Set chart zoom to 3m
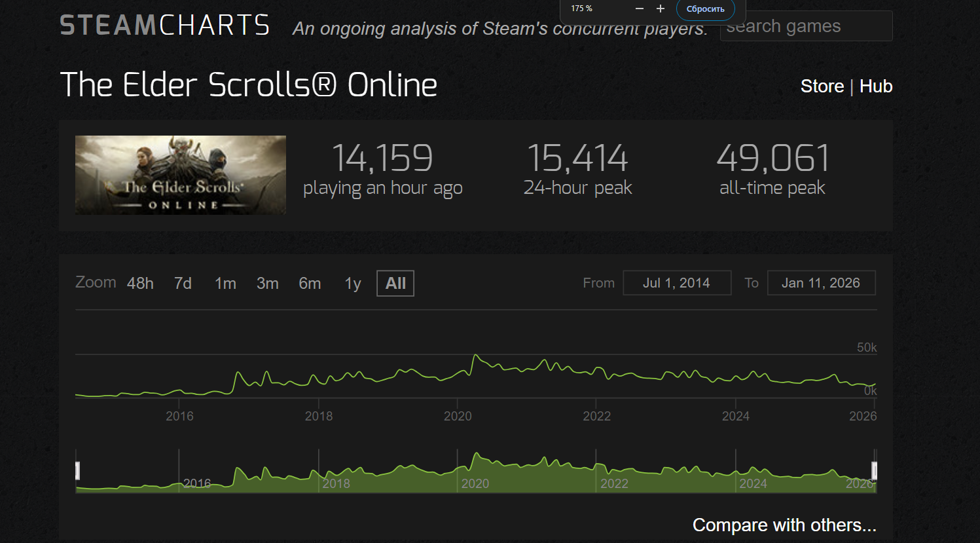The image size is (980, 543). tap(268, 284)
